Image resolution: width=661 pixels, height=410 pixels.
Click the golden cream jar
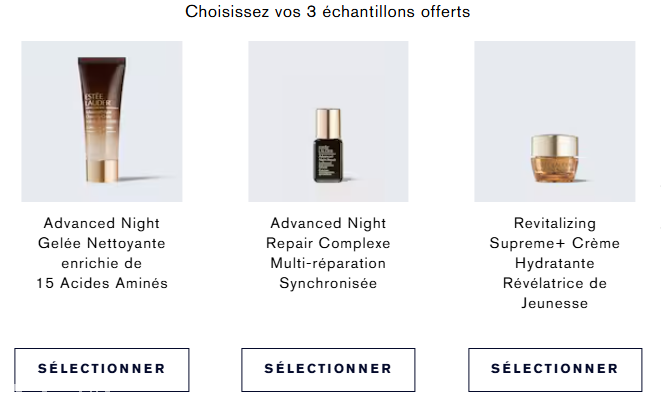coord(555,162)
